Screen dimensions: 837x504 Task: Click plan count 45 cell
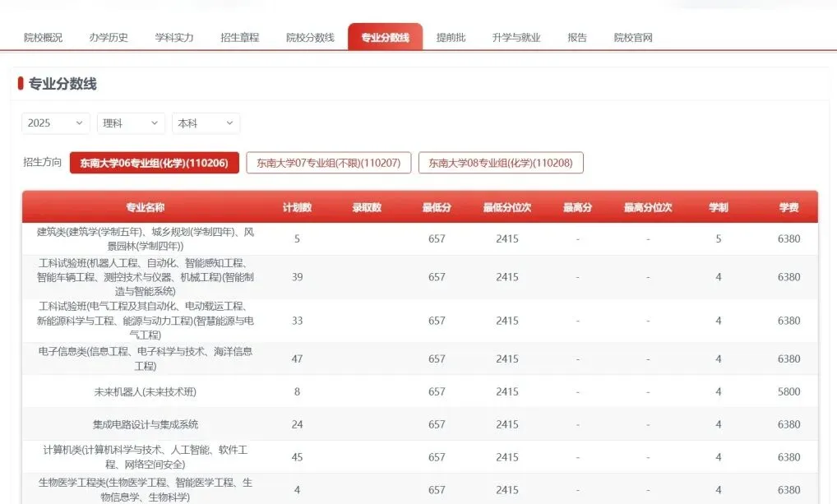(298, 457)
